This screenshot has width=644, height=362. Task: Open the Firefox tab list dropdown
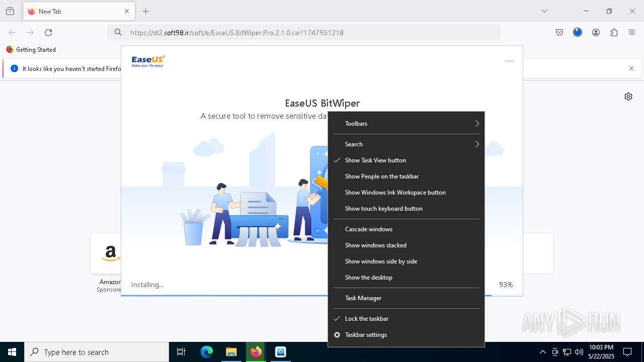pos(544,11)
